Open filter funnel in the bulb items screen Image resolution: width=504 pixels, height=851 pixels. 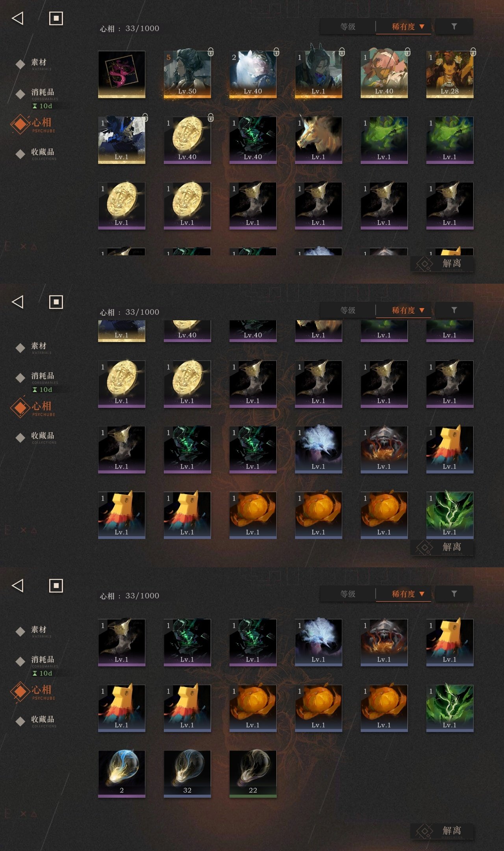[x=454, y=594]
